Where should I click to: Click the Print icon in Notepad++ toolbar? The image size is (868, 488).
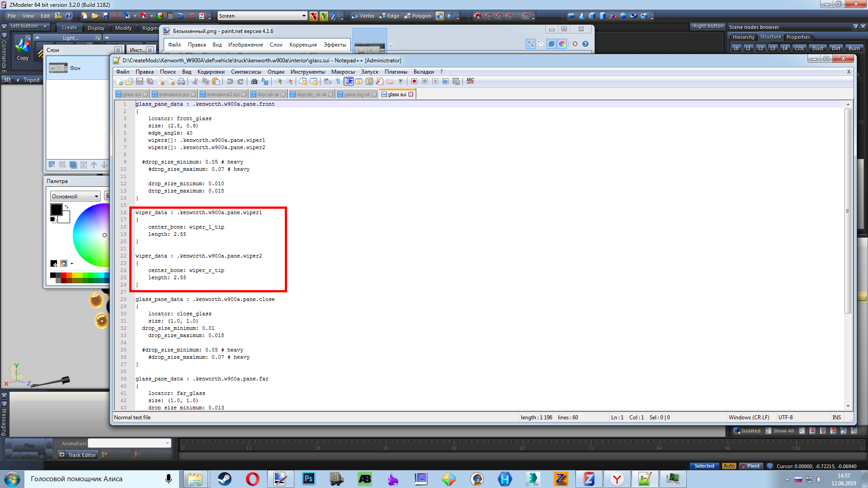coord(181,81)
